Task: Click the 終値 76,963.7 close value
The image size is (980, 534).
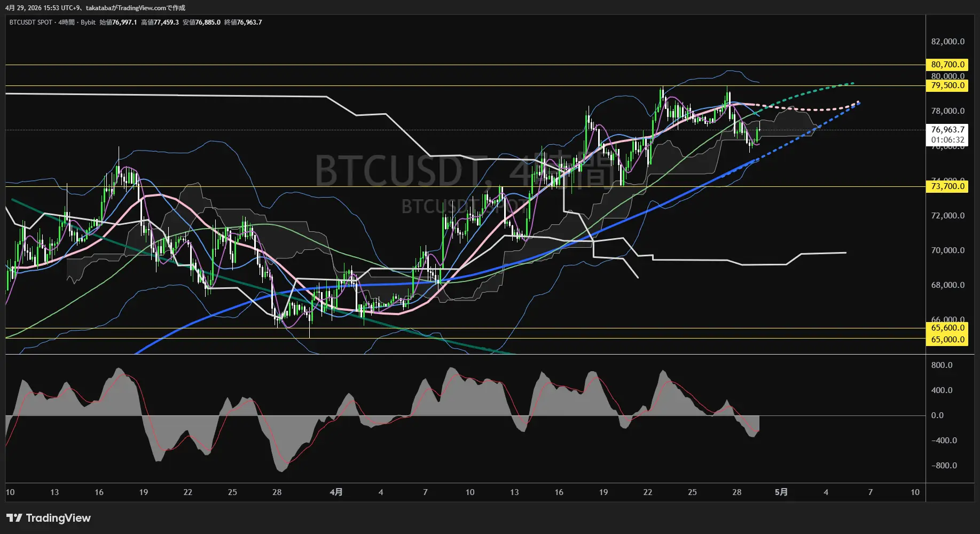Action: (x=243, y=22)
